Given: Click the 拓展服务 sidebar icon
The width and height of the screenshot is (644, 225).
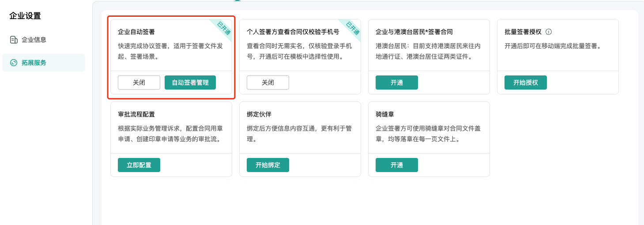Looking at the screenshot, I should [x=14, y=63].
